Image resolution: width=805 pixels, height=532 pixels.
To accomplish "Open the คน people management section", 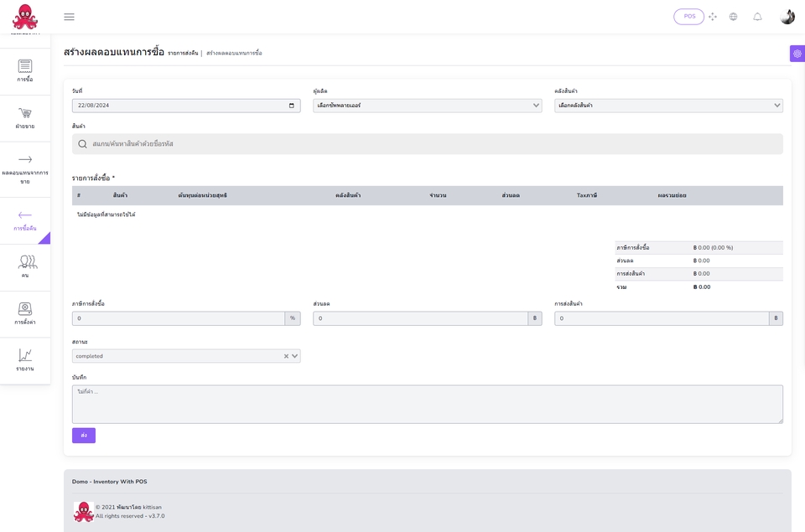I will coord(25,265).
